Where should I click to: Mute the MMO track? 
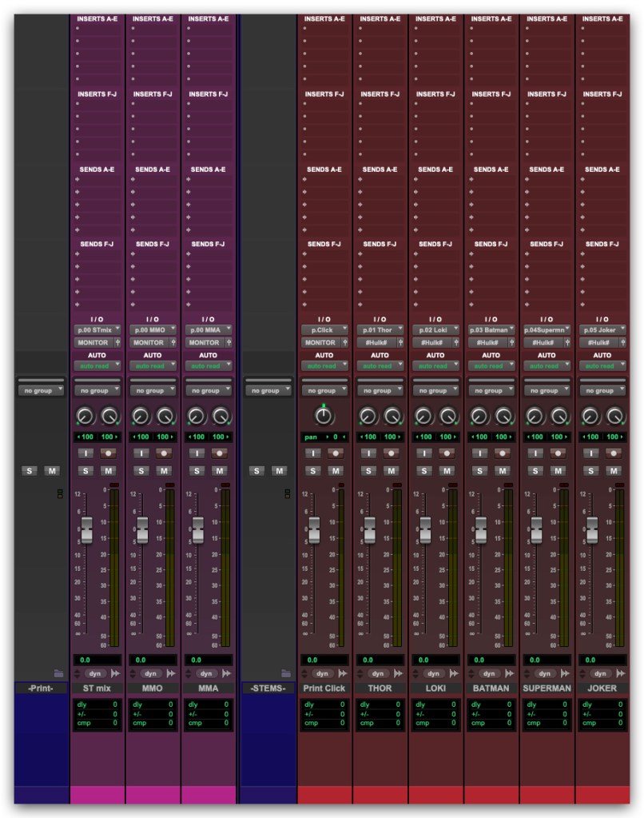pos(165,471)
